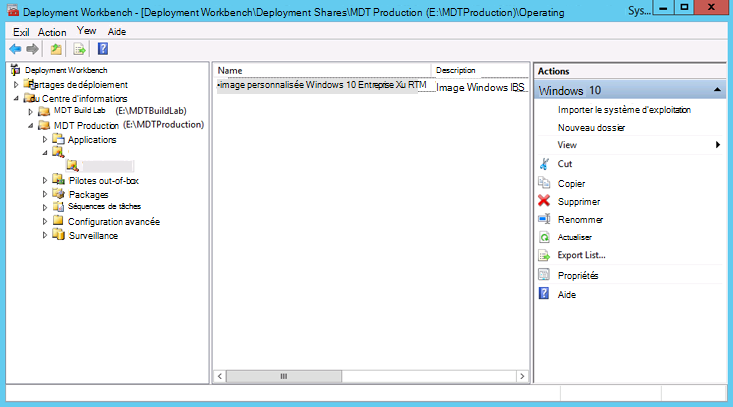Open the view menu in menu bar

(86, 31)
